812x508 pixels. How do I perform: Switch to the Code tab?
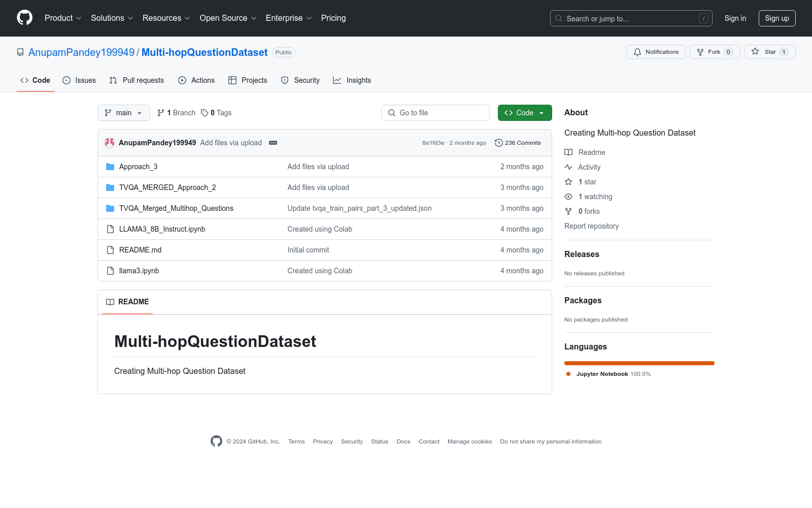(x=36, y=80)
